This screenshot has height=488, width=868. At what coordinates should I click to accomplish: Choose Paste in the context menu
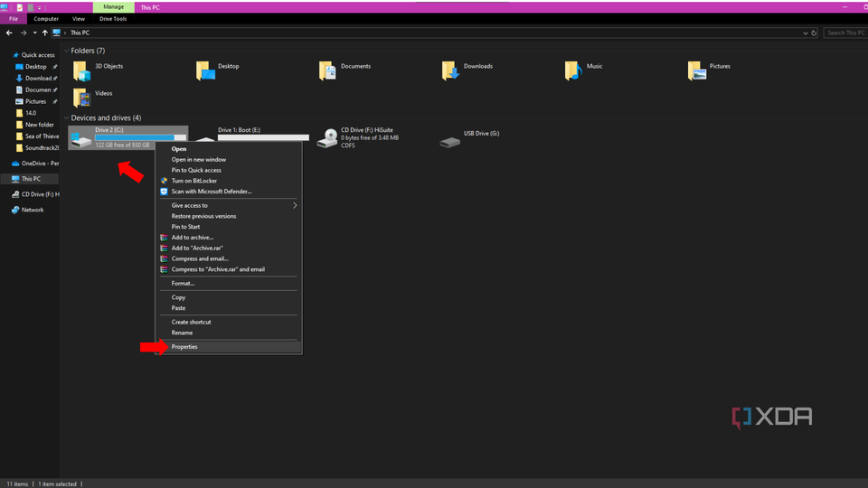[x=229, y=307]
